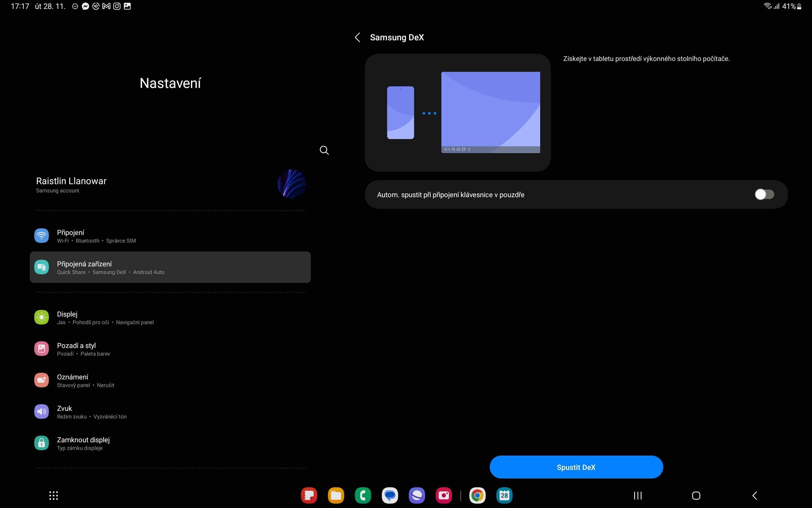Screen dimensions: 812x508
Task: Tap the Samsung DeX illustration image
Action: point(458,112)
